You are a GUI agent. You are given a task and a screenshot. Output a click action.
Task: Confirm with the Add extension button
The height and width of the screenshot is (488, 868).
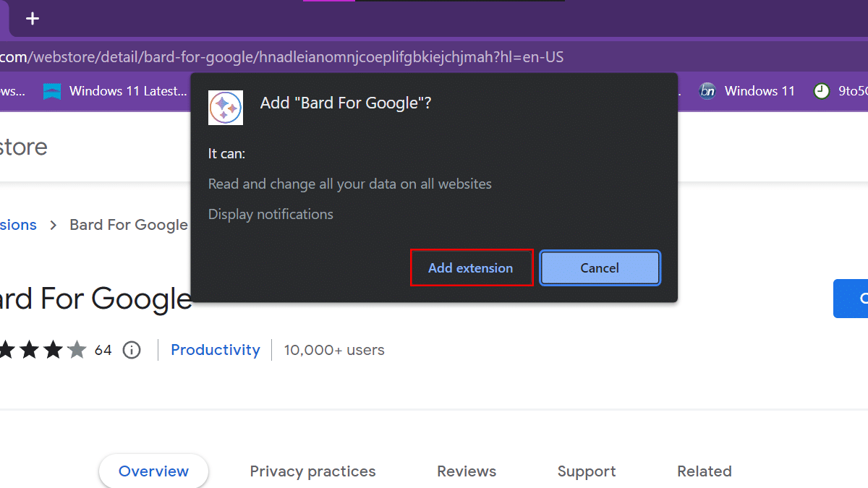[471, 268]
